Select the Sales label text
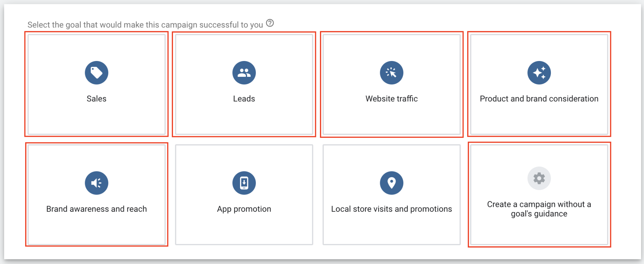Viewport: 644px width, 264px height. pos(96,99)
